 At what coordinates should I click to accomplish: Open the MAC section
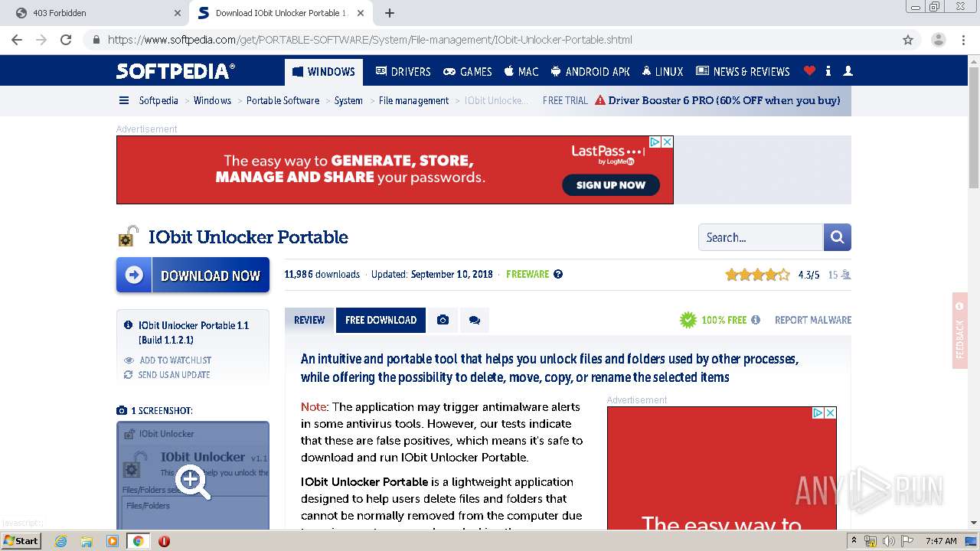point(521,72)
